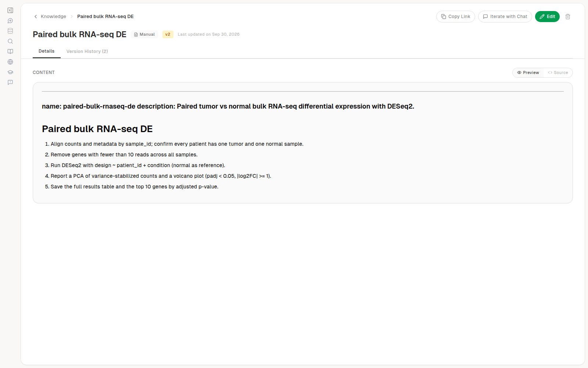Image resolution: width=588 pixels, height=368 pixels.
Task: Open the database icon in the sidebar
Action: [10, 31]
